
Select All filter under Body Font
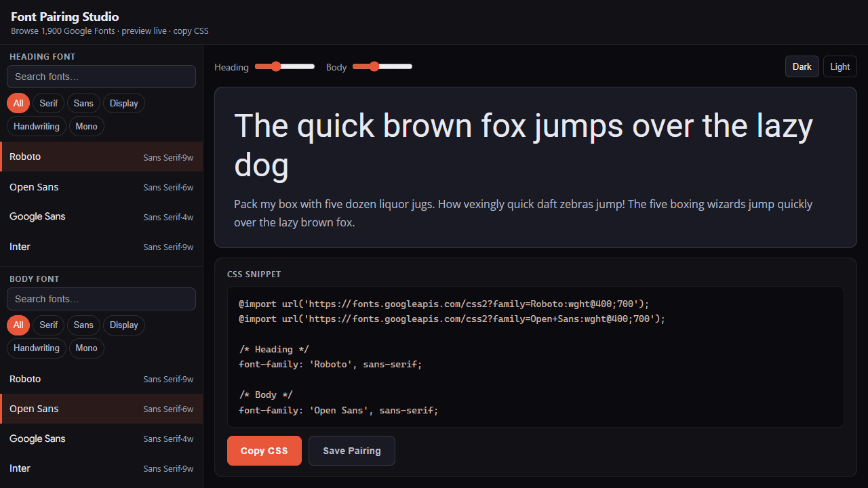tap(18, 325)
